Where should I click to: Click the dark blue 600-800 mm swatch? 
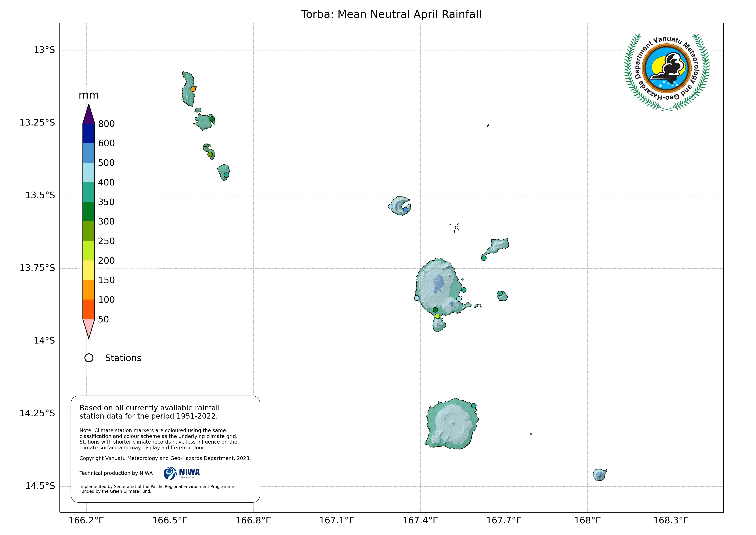[89, 133]
